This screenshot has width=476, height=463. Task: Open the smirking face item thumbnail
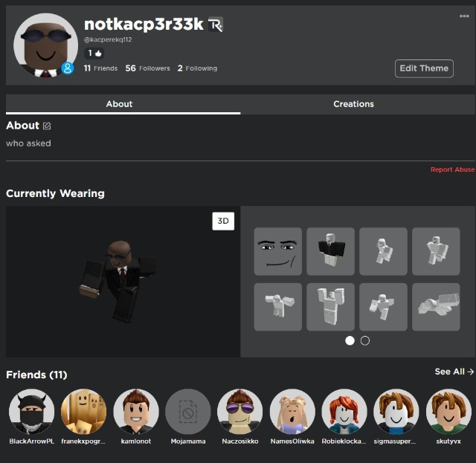pos(277,251)
